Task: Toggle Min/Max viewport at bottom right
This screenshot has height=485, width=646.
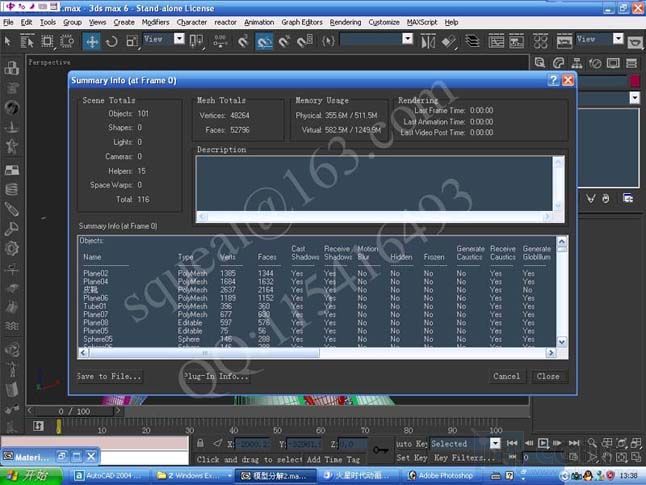Action: 636,457
